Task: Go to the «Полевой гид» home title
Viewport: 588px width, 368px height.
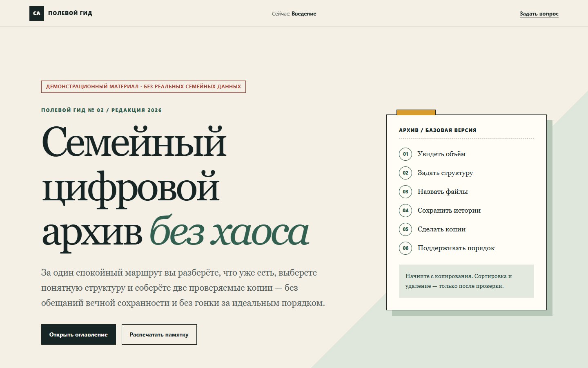Action: tap(70, 13)
